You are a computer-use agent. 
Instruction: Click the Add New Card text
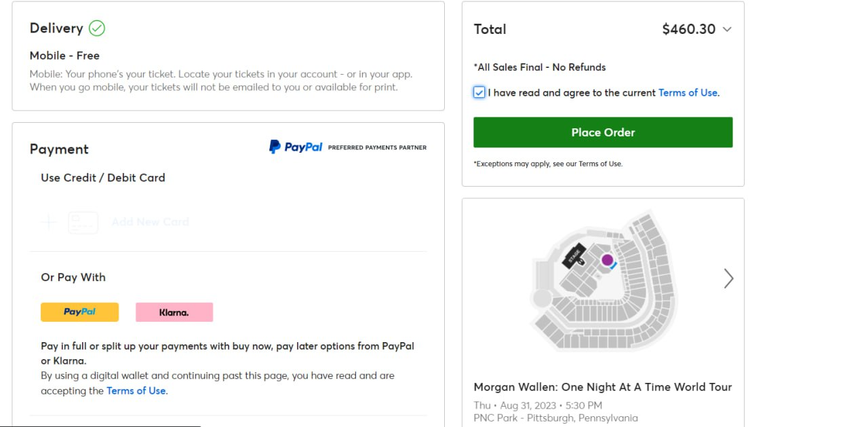pyautogui.click(x=150, y=222)
